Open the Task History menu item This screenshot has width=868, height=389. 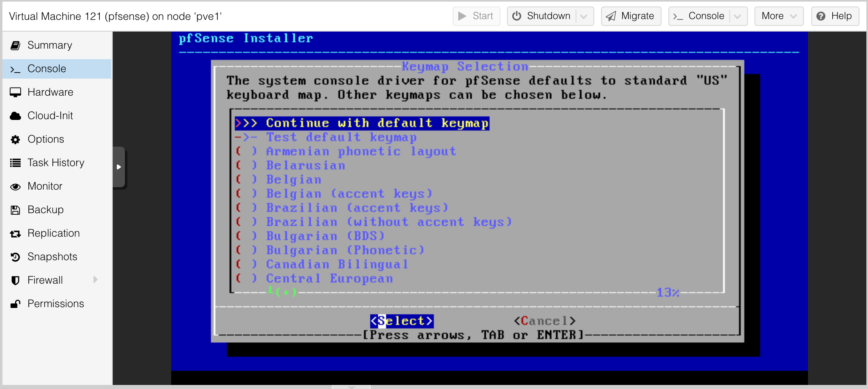coord(56,163)
